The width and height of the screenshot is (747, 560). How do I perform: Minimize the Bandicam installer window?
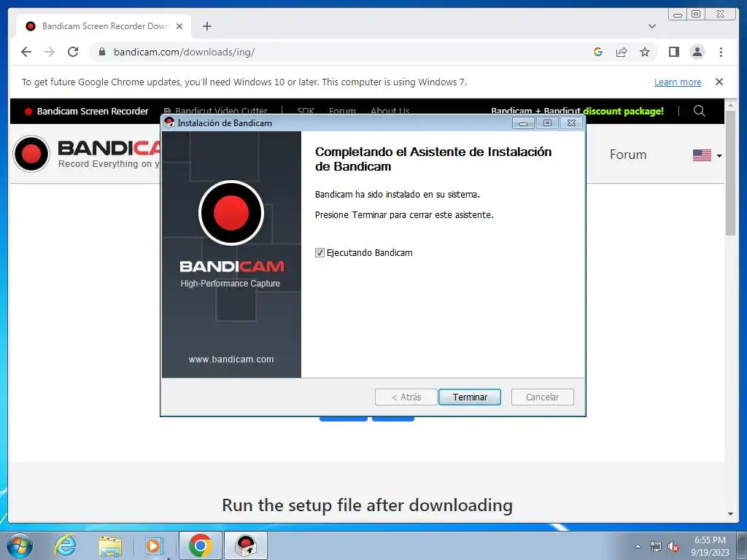point(523,123)
